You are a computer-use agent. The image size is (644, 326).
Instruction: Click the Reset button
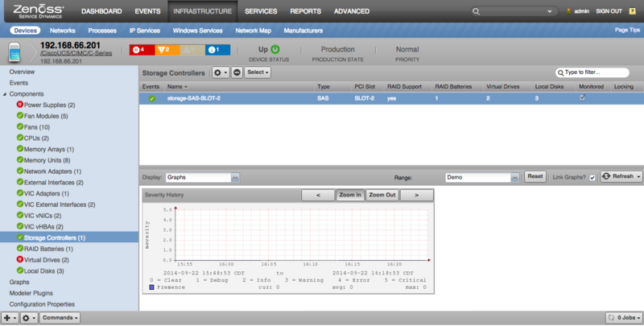(535, 176)
